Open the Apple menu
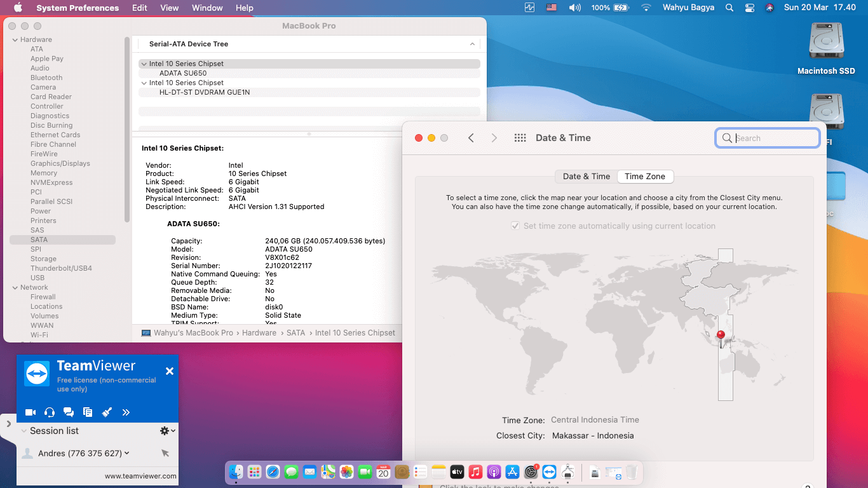Image resolution: width=868 pixels, height=488 pixels. click(18, 8)
